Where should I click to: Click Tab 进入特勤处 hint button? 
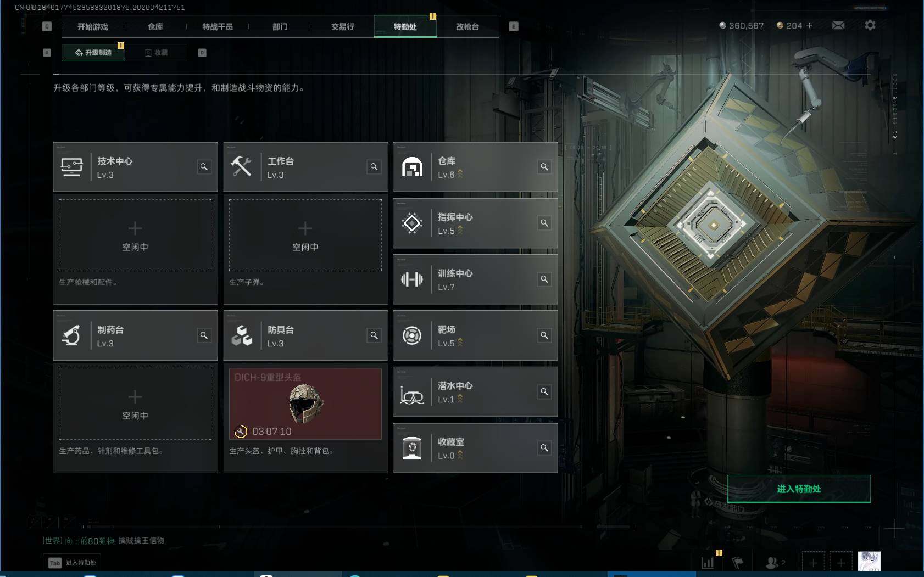(73, 563)
